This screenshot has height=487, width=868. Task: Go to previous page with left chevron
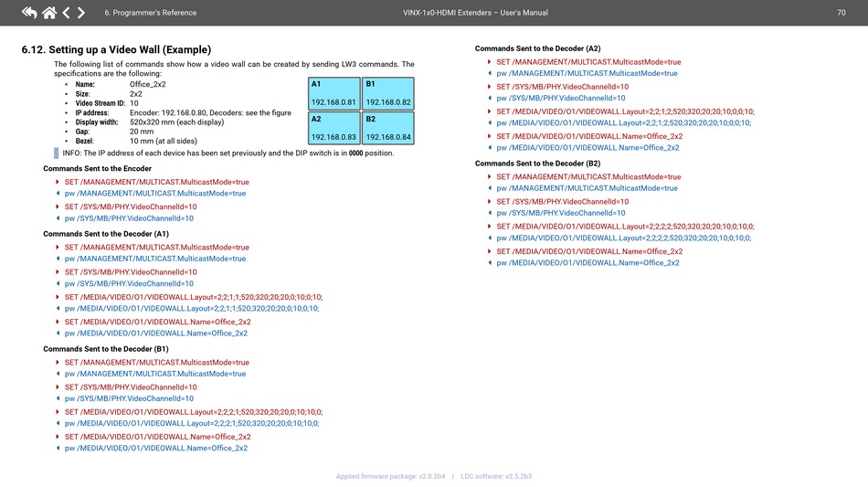pos(67,12)
